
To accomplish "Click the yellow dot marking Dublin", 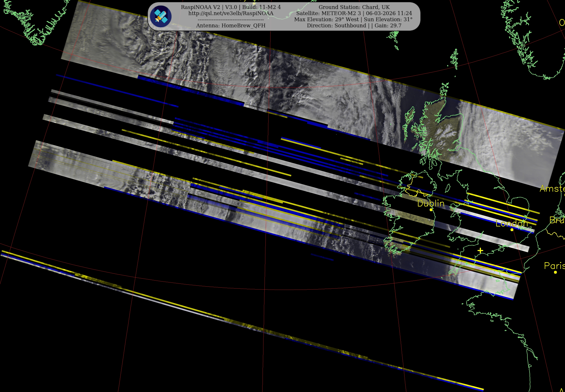I will click(x=431, y=210).
